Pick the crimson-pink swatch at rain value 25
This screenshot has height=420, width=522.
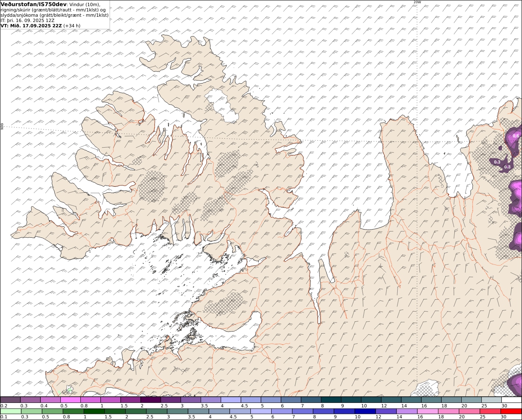point(490,411)
